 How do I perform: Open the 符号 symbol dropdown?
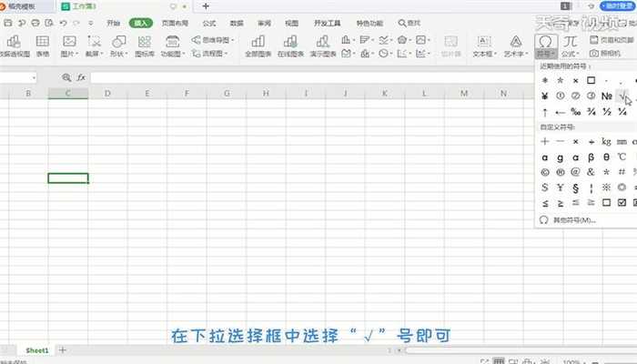click(545, 54)
